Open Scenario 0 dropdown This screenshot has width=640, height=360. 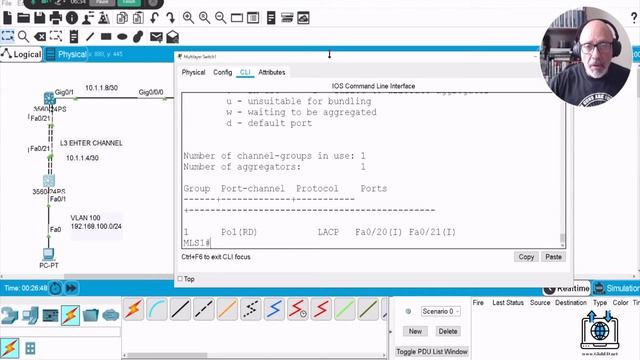pyautogui.click(x=441, y=311)
